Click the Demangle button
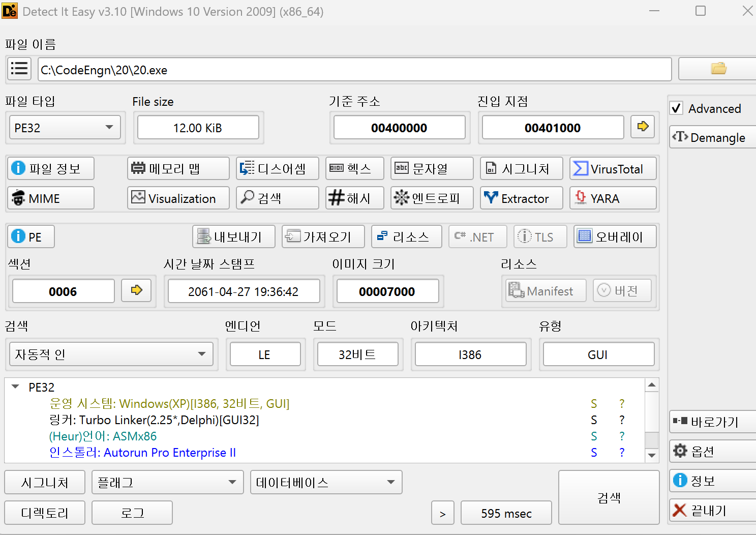 pos(712,137)
